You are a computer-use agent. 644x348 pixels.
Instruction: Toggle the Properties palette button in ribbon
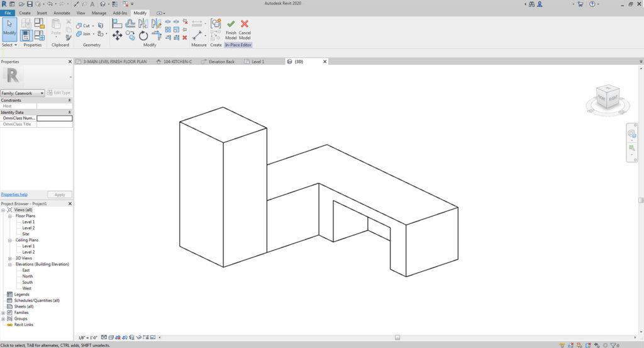[x=26, y=35]
